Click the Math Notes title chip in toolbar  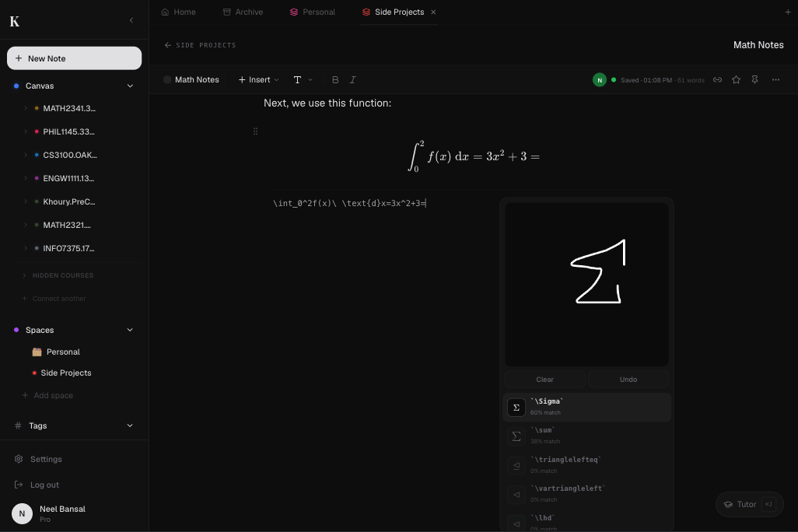pos(191,80)
